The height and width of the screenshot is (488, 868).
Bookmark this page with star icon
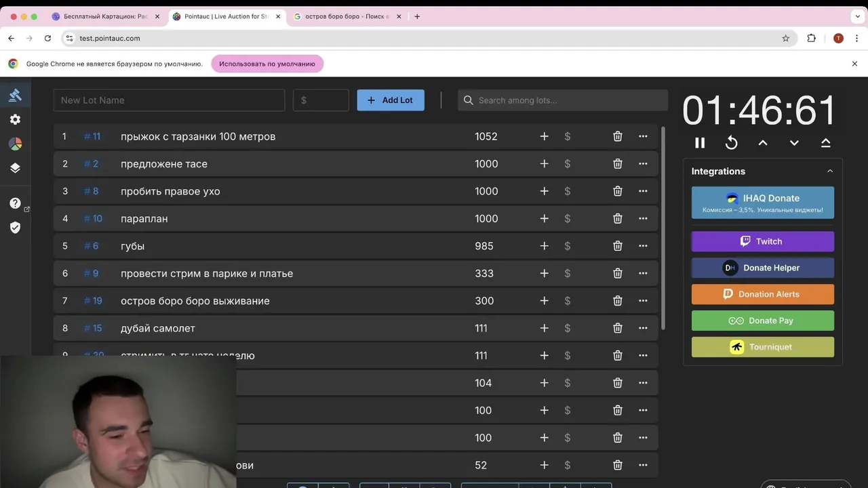click(786, 39)
